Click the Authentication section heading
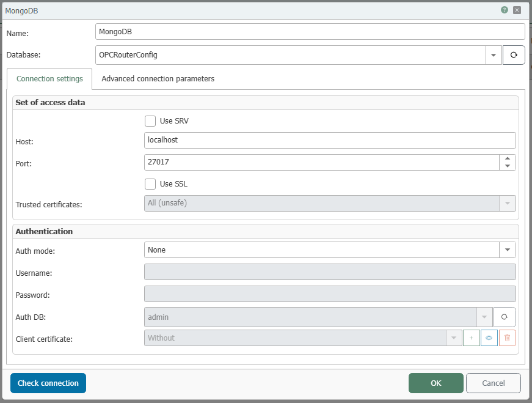This screenshot has width=532, height=403. [44, 231]
